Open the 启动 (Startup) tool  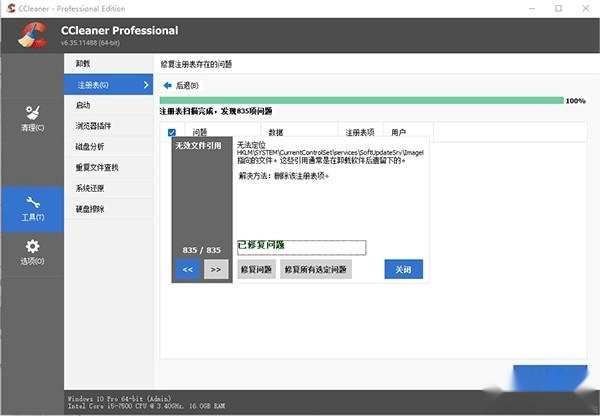(84, 105)
